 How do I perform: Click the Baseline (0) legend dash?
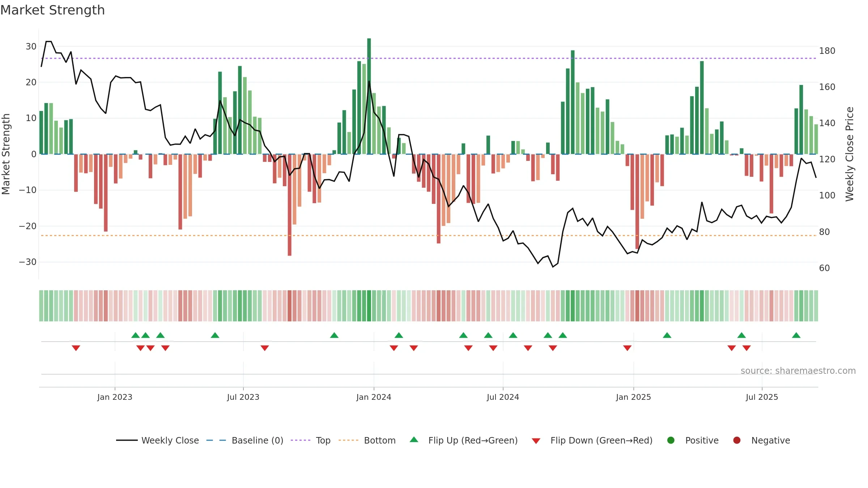coord(216,440)
